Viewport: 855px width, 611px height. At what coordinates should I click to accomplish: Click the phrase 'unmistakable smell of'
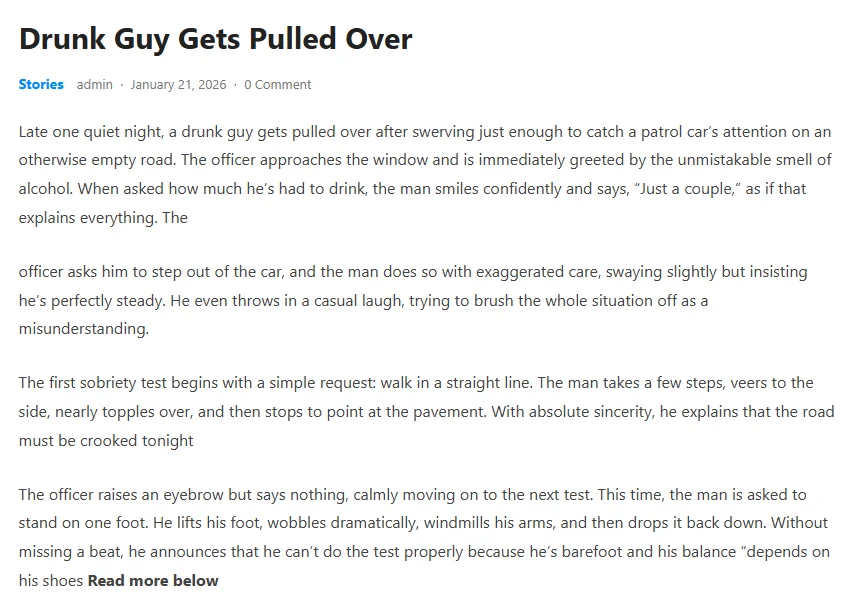click(x=755, y=160)
